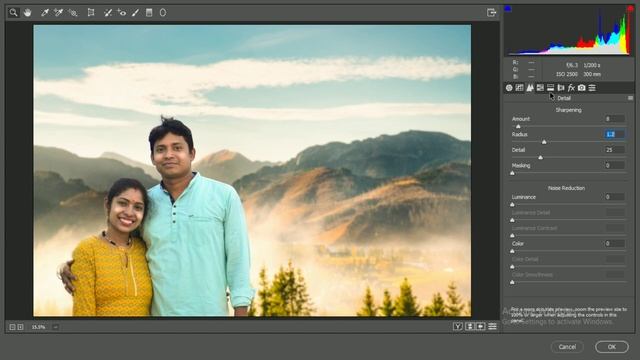The height and width of the screenshot is (360, 640).
Task: Click the zoom out minus button
Action: point(12,327)
